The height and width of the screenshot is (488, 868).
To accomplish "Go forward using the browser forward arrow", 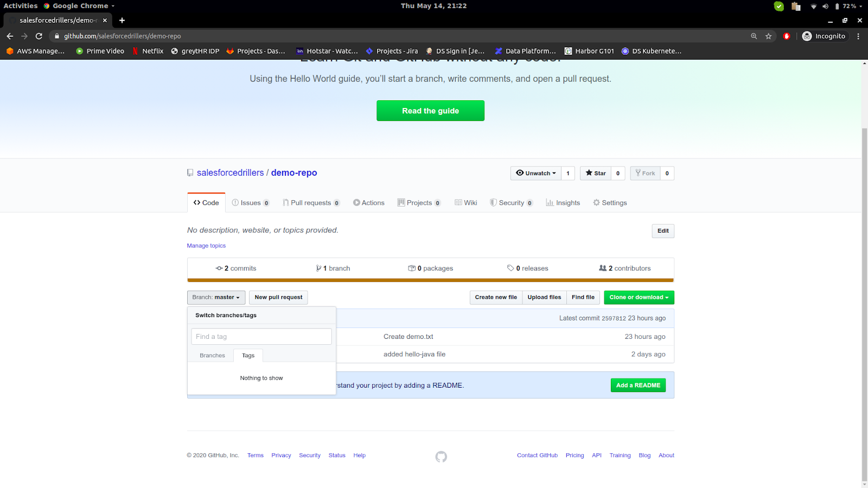I will 24,36.
